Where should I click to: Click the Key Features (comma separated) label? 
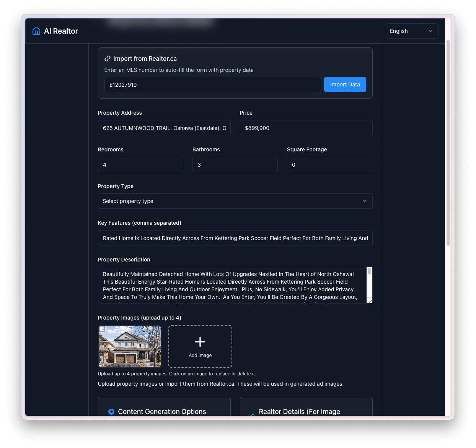coord(140,223)
